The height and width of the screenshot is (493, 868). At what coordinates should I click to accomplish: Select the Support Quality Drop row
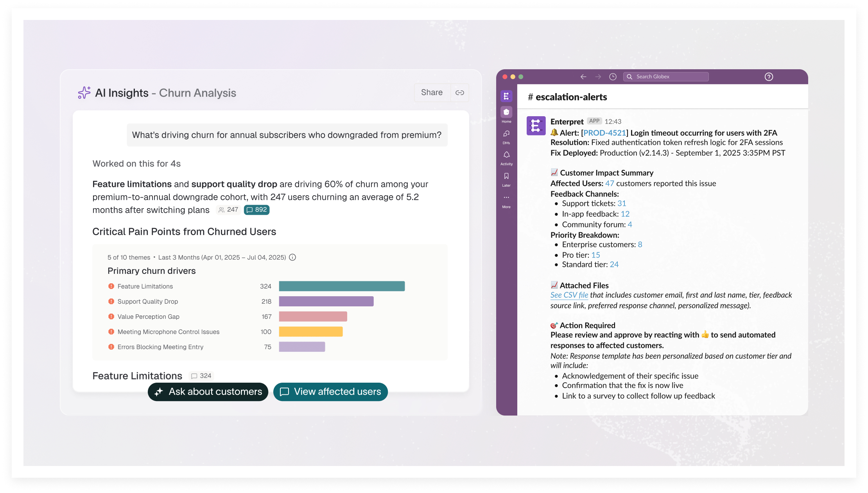point(148,302)
